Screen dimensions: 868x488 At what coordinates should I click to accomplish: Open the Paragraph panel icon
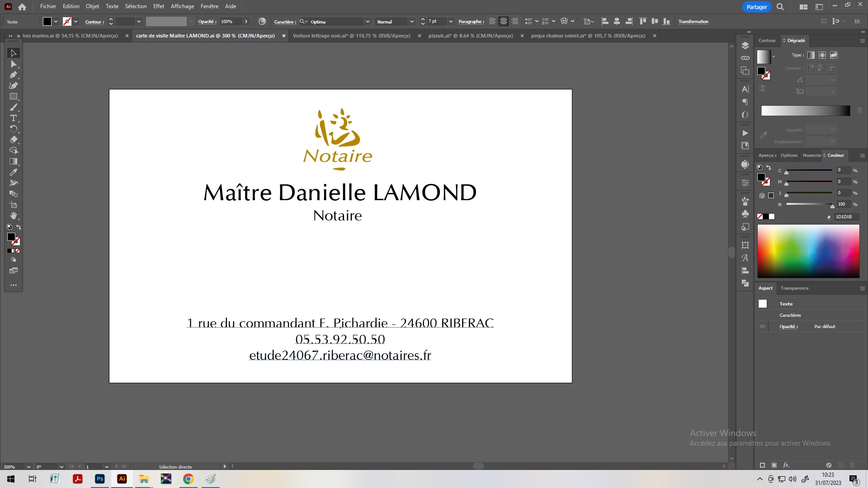tap(745, 102)
